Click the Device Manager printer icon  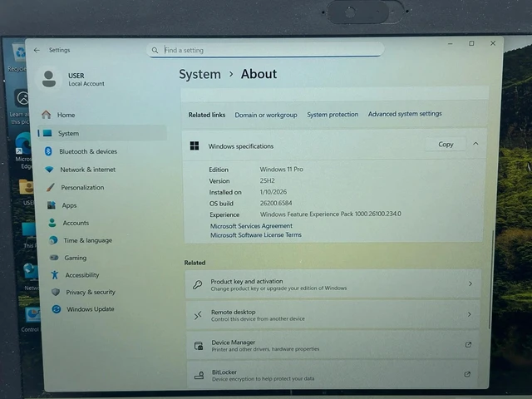tap(199, 346)
